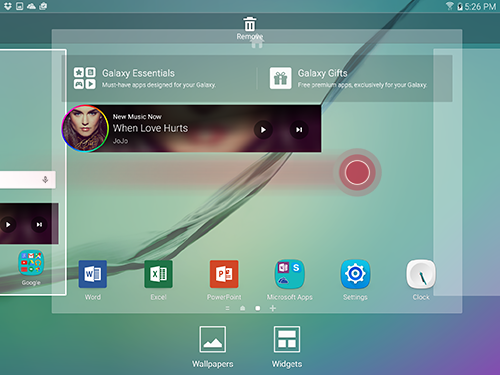Screen dimensions: 500x375
Task: Open the Google folder on left page
Action: pyautogui.click(x=31, y=263)
